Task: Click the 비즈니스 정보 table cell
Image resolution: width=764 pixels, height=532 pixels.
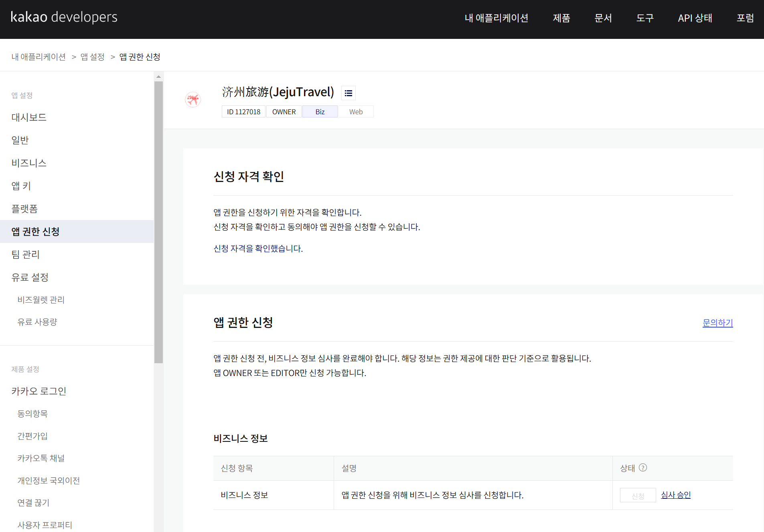Action: pyautogui.click(x=274, y=495)
